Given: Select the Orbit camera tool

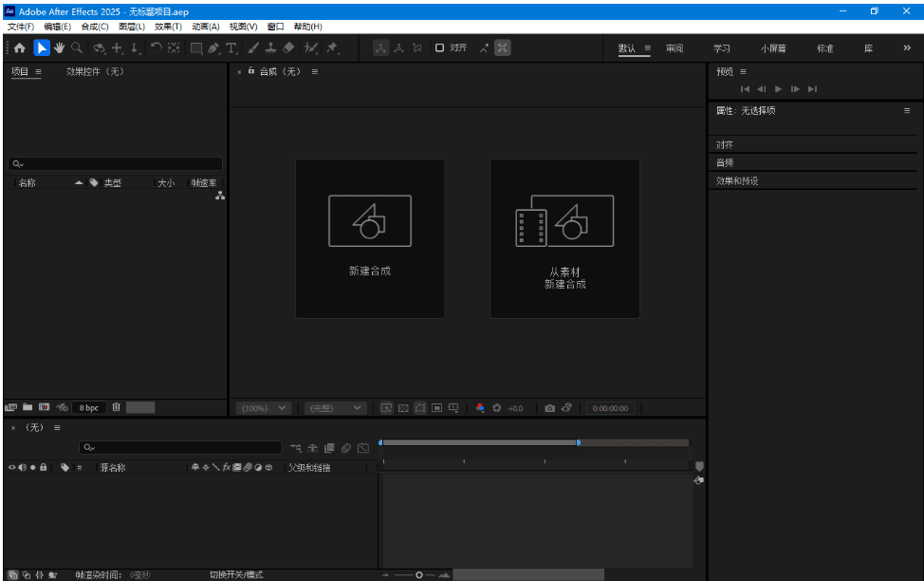Looking at the screenshot, I should click(x=99, y=48).
